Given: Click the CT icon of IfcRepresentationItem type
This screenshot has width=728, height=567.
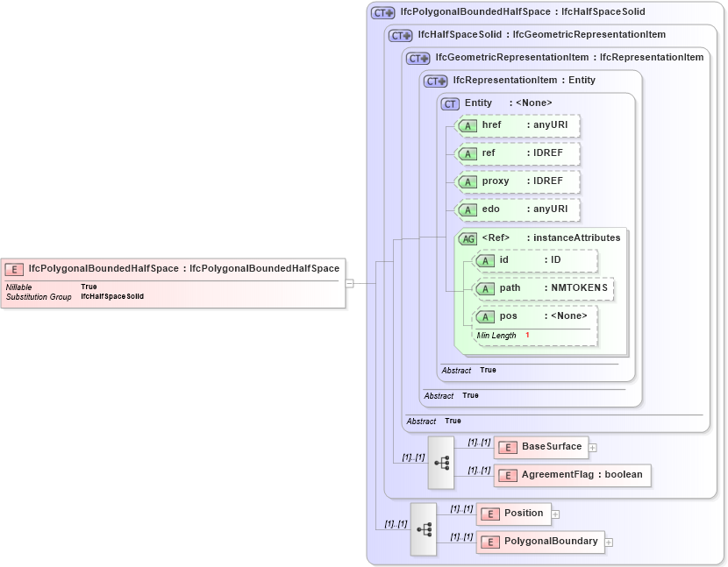Looking at the screenshot, I should pyautogui.click(x=432, y=81).
